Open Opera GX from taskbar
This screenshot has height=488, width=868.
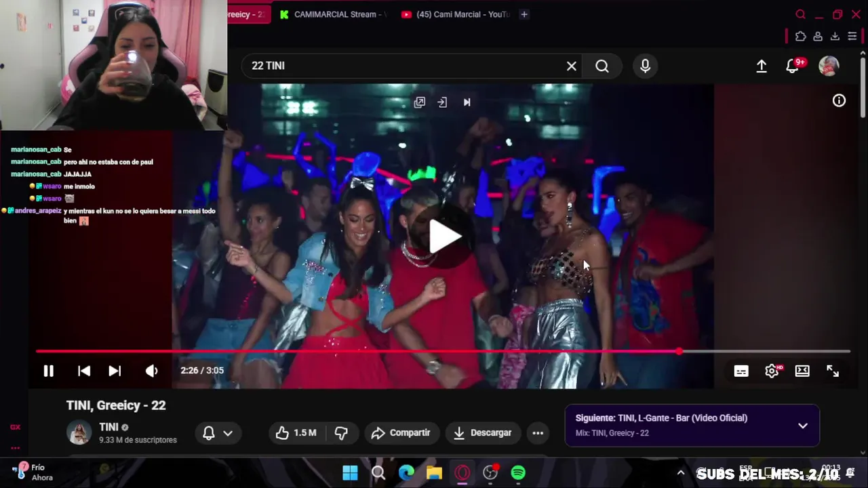point(462,472)
